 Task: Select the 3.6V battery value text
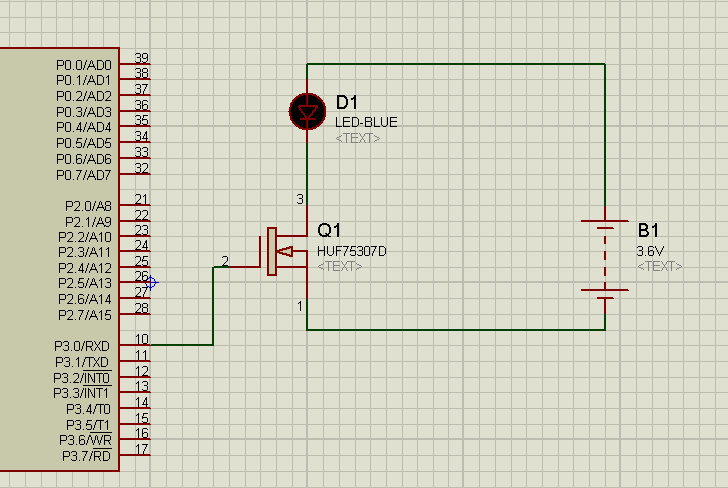pos(650,250)
